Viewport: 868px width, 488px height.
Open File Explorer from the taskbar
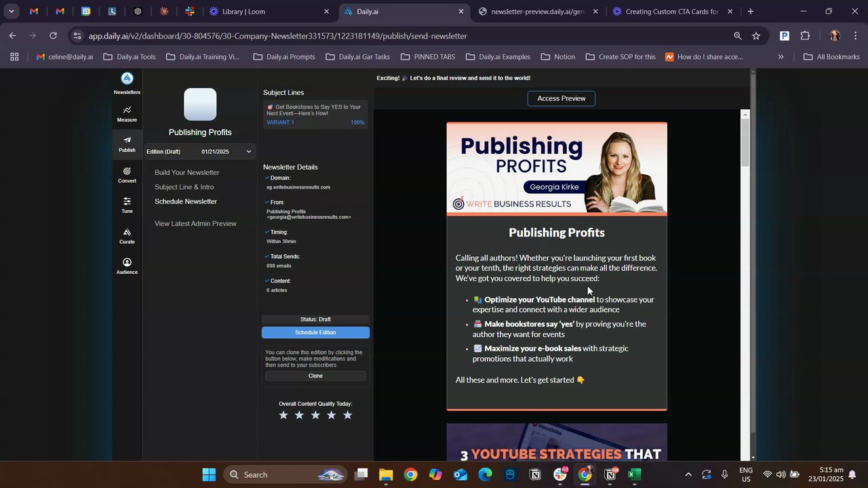tap(386, 474)
